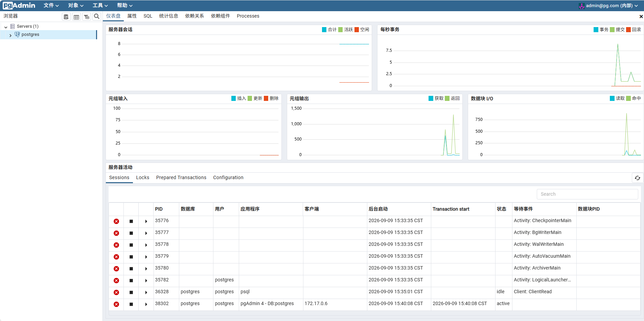The height and width of the screenshot is (321, 644).
Task: Close the dashboard panel with X
Action: tap(641, 16)
